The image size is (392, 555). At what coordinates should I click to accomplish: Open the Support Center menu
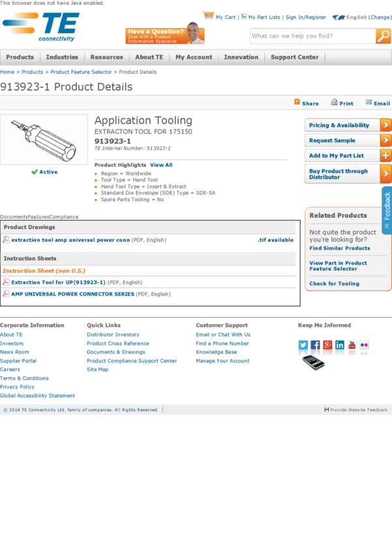click(294, 57)
